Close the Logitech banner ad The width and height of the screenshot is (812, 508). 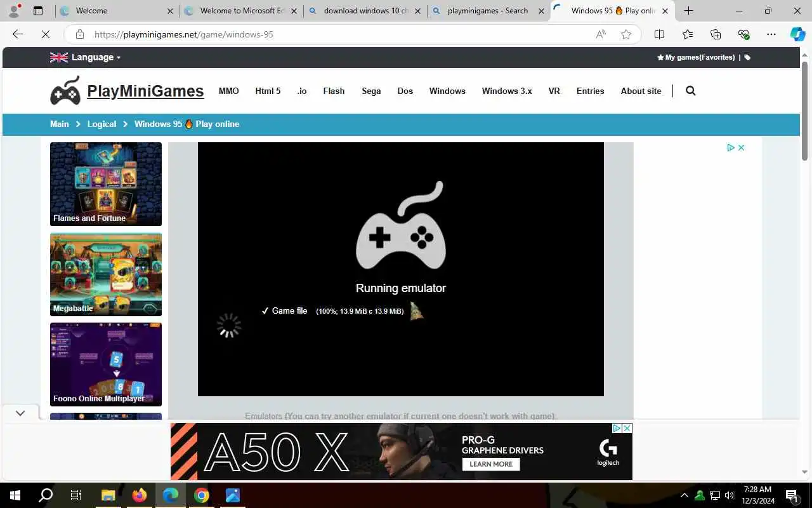coord(627,429)
